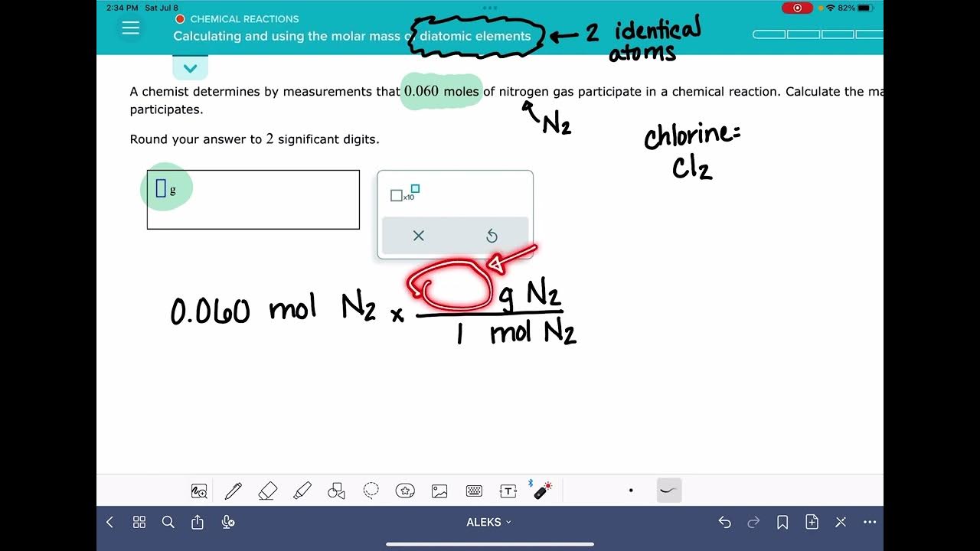Click the CHEMICAL REACTIONS topic label
This screenshot has height=551, width=980.
point(244,19)
